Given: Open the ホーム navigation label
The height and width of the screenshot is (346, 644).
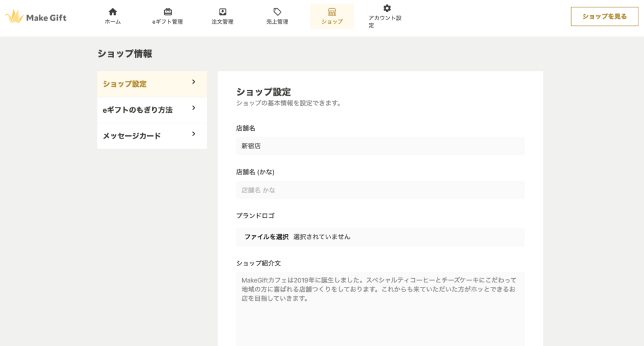Looking at the screenshot, I should (x=113, y=22).
